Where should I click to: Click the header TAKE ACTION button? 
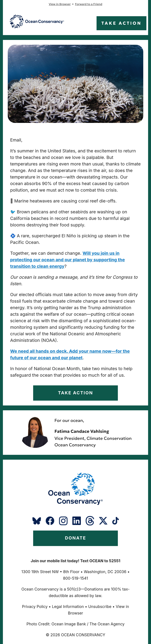coord(121,23)
